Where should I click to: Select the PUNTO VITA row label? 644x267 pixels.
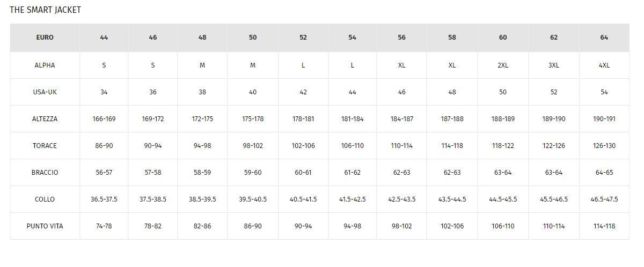[x=45, y=226]
